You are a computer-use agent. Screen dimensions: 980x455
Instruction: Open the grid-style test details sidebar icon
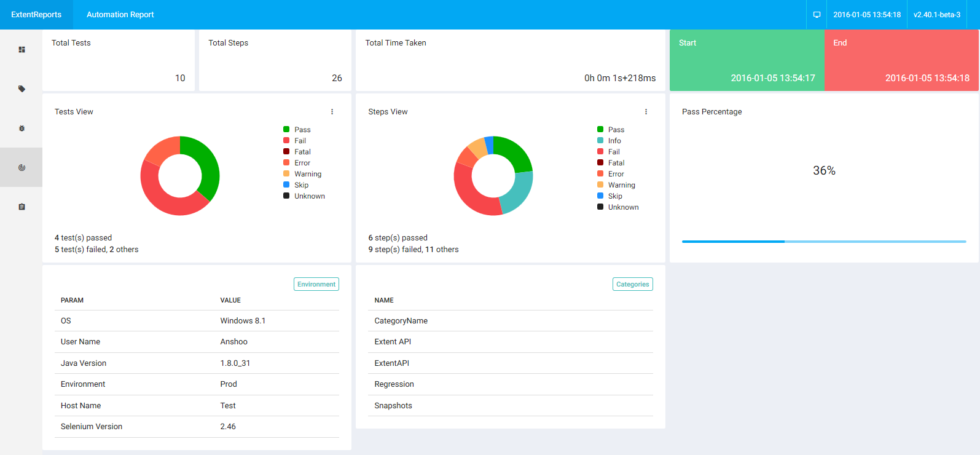coord(22,50)
